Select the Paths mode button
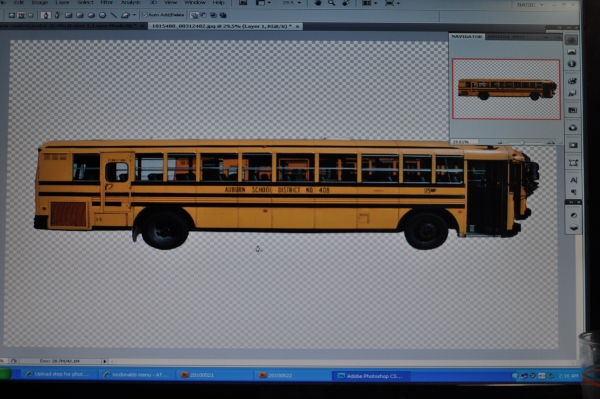 pyautogui.click(x=21, y=15)
